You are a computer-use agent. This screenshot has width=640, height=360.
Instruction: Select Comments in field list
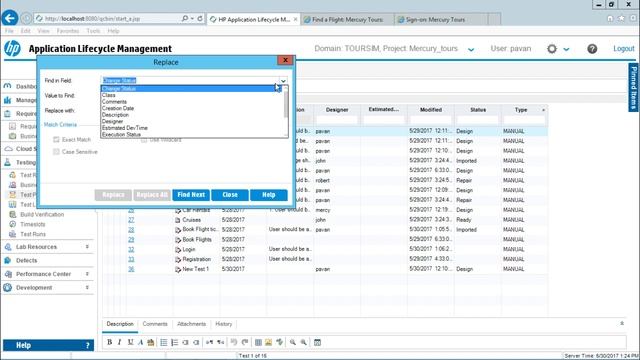point(192,102)
